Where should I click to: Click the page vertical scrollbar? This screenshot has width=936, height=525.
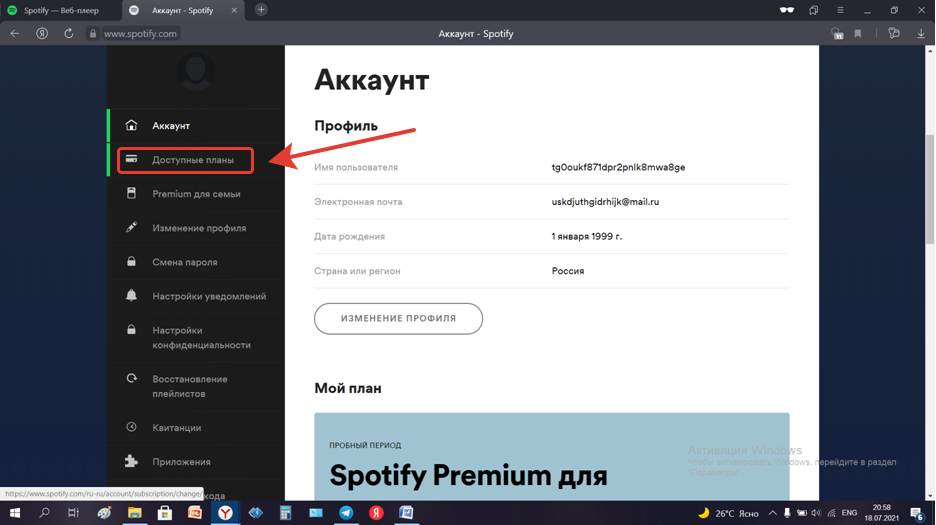point(930,190)
